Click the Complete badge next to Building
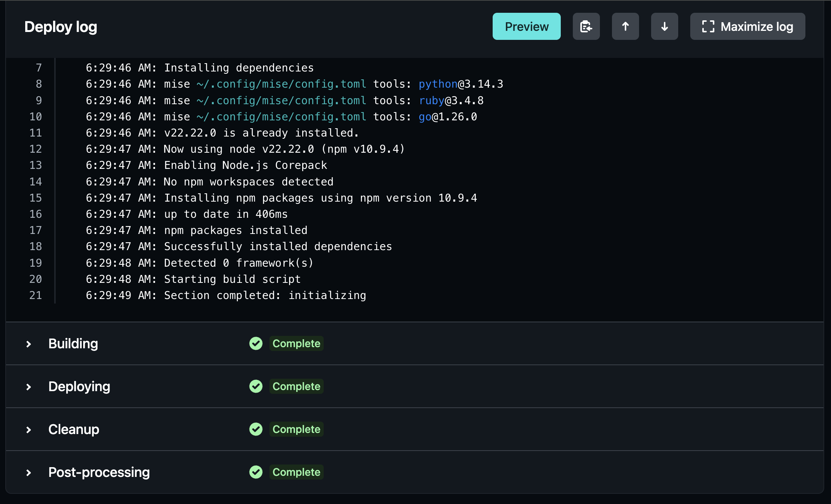The height and width of the screenshot is (504, 831). [x=296, y=343]
